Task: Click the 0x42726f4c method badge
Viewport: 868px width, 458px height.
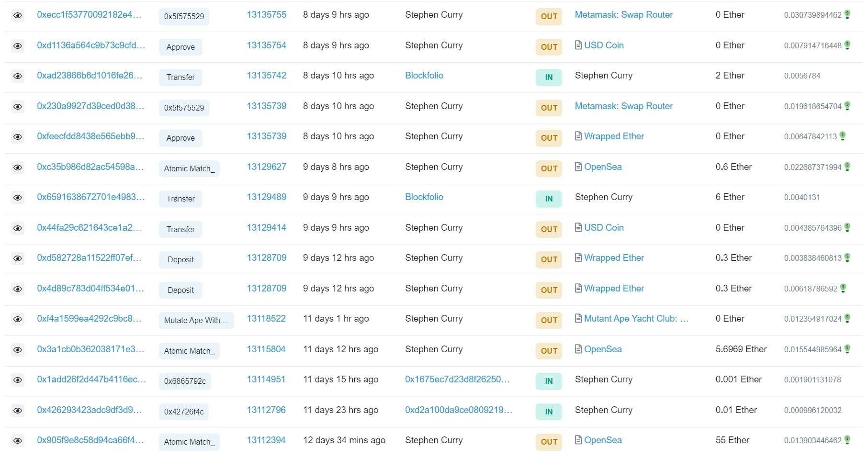Action: point(184,412)
